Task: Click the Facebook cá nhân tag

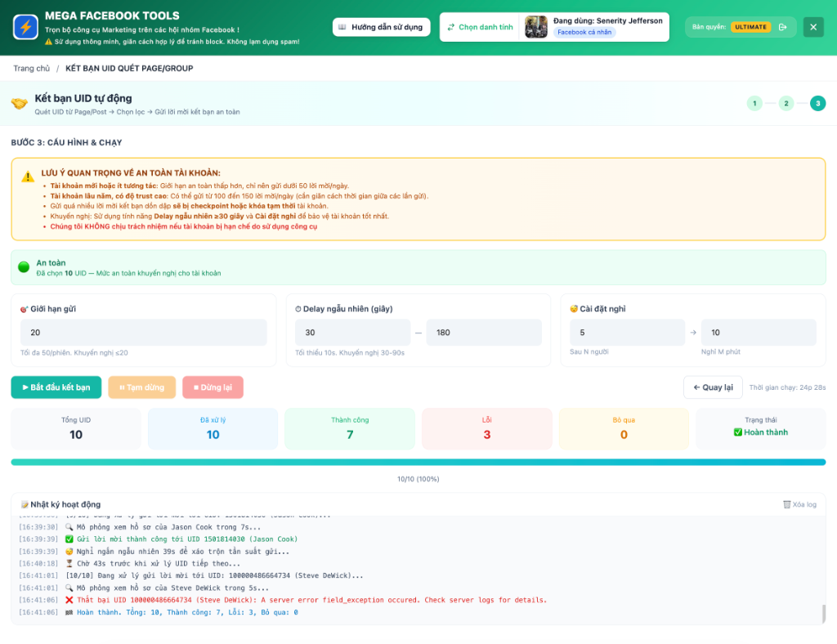Action: (x=584, y=33)
